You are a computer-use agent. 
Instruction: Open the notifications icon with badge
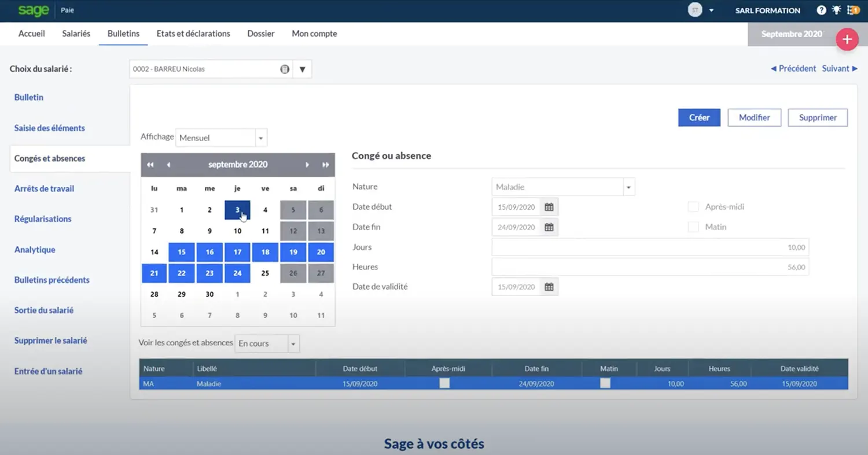click(853, 10)
